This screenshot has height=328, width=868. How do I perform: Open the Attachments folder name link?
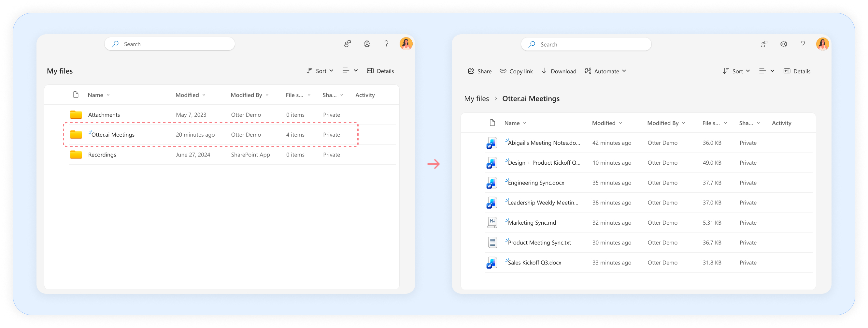(104, 115)
